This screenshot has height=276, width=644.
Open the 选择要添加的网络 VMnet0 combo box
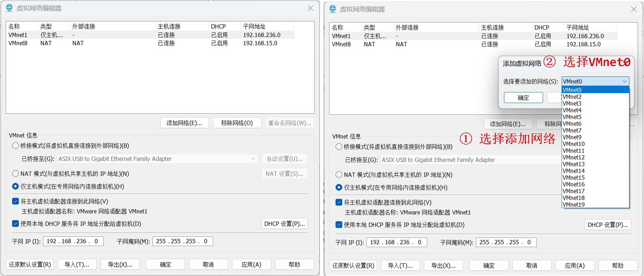coord(595,81)
